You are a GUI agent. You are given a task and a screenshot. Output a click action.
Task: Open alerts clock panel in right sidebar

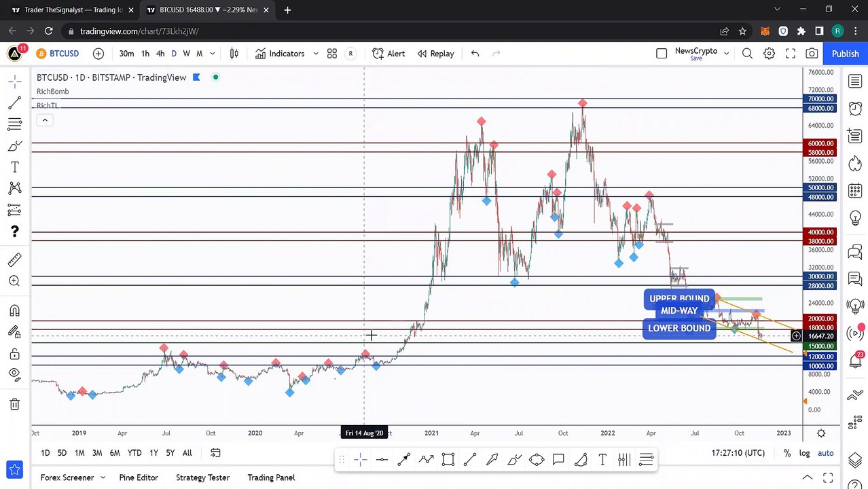(855, 109)
